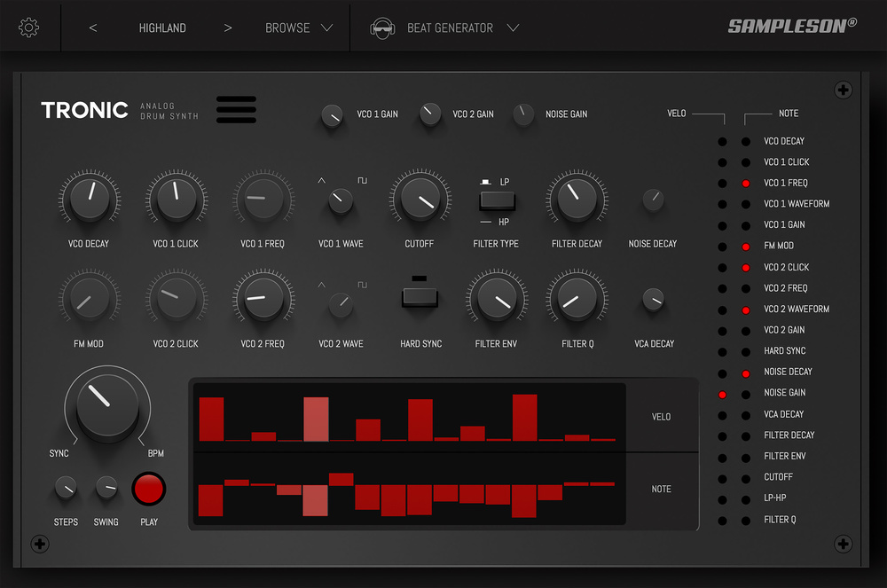Click the VCA Decay knob
The image size is (887, 588).
(x=654, y=299)
